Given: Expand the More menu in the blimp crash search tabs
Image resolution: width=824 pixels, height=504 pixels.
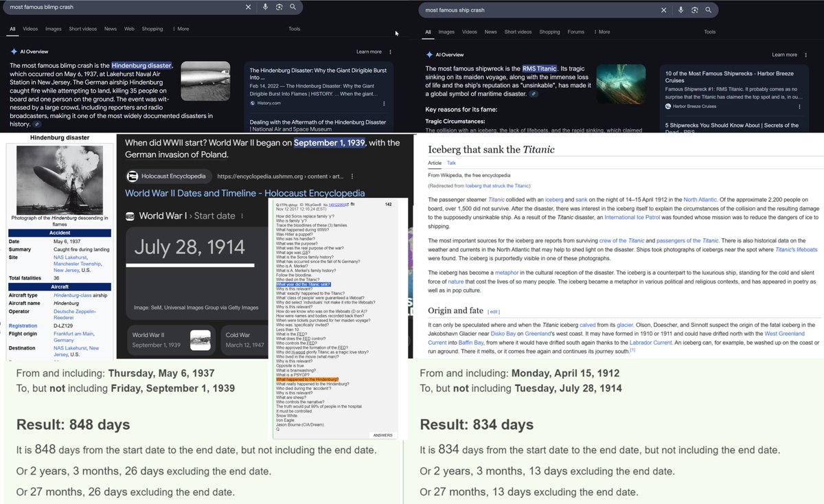Looking at the screenshot, I should (181, 29).
